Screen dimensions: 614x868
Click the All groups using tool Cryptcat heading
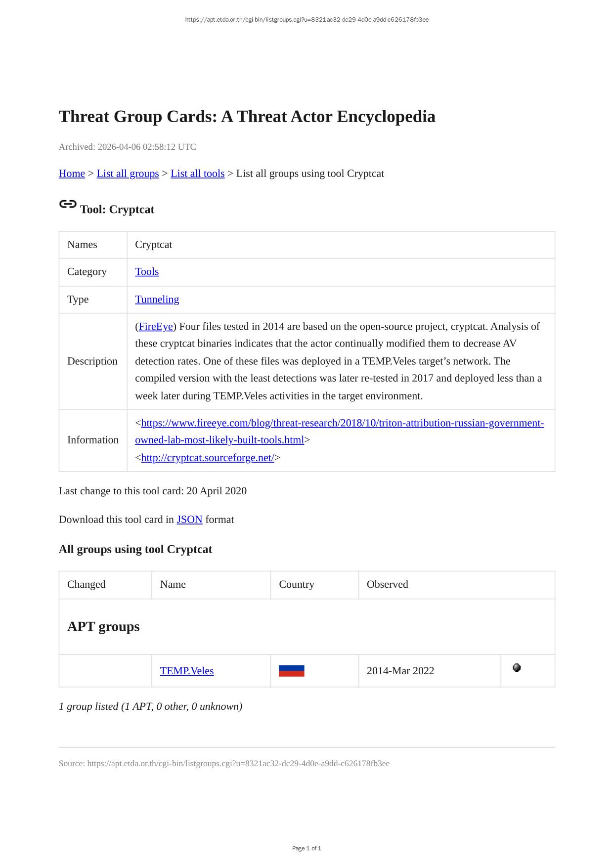[135, 550]
